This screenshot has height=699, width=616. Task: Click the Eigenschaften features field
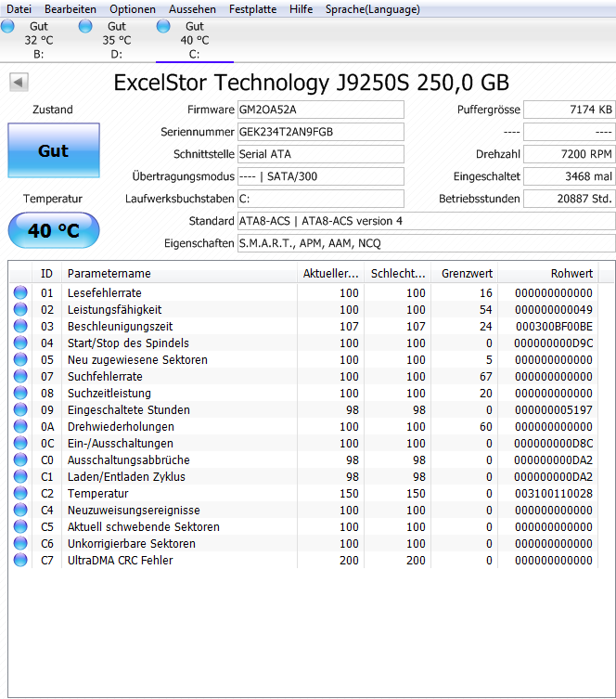click(426, 243)
